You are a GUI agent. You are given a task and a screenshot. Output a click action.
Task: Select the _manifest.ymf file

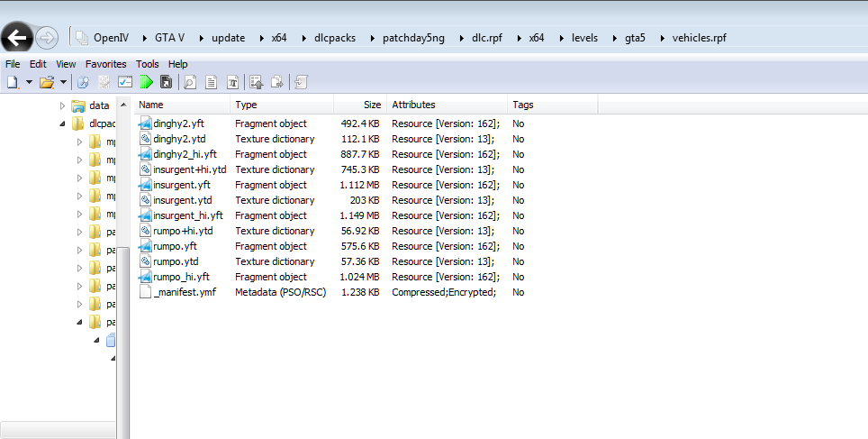click(185, 293)
